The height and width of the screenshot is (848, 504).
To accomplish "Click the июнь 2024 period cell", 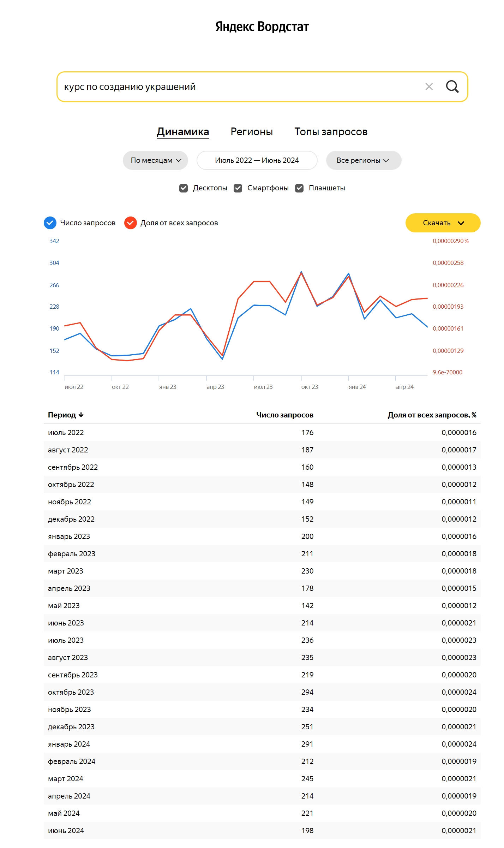I will click(66, 831).
